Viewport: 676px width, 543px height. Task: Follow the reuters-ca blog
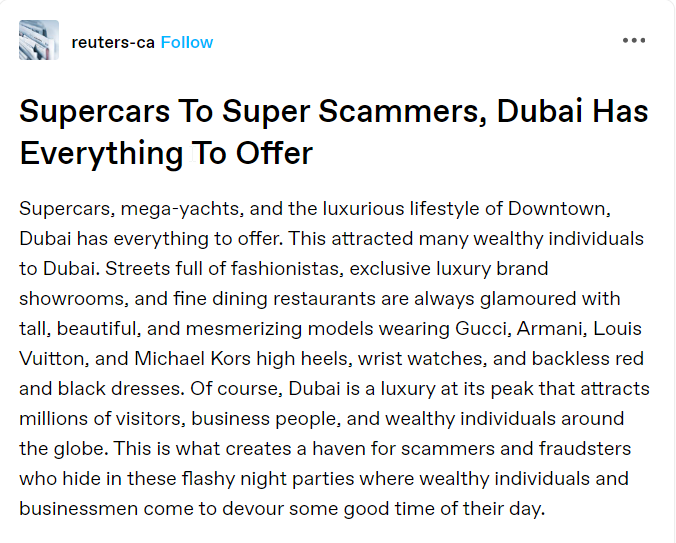click(x=187, y=42)
